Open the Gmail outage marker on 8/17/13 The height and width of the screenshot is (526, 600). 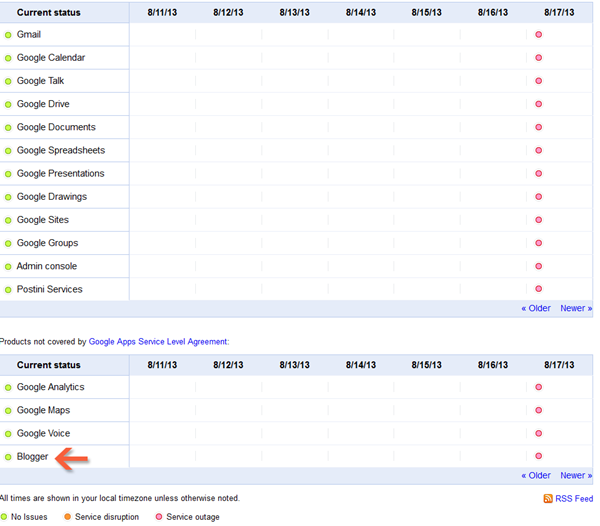pyautogui.click(x=538, y=34)
